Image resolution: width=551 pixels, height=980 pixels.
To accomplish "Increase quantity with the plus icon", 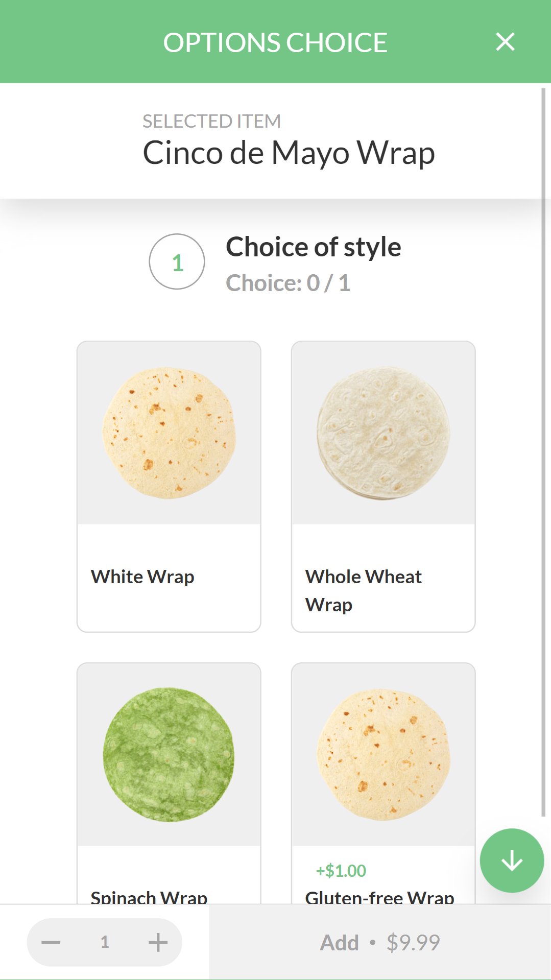I will 158,942.
